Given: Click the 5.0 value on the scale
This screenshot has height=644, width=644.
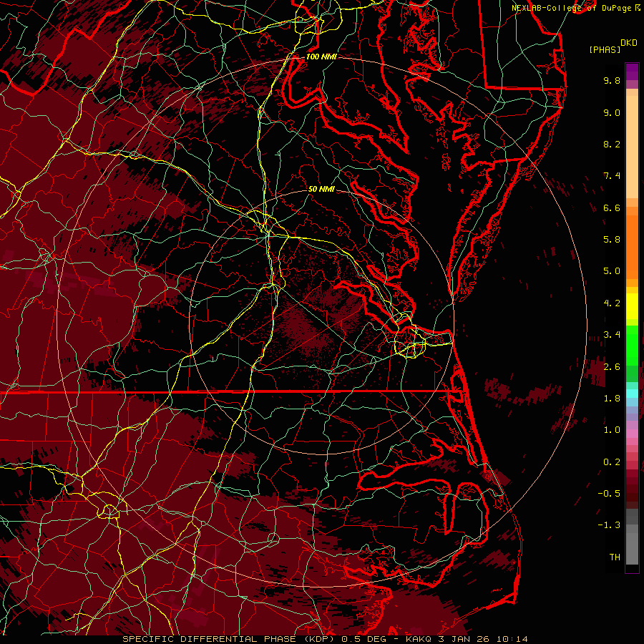Looking at the screenshot, I should [612, 271].
